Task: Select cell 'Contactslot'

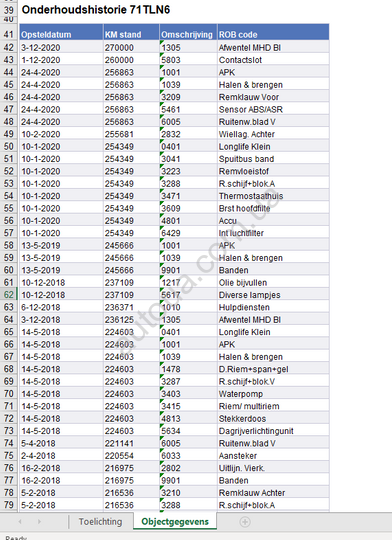Action: (x=273, y=60)
